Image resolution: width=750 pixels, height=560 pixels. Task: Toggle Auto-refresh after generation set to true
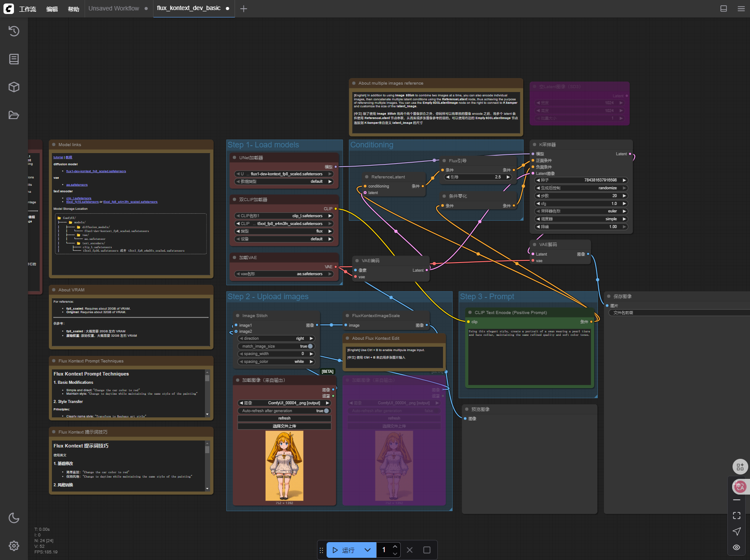pyautogui.click(x=284, y=411)
